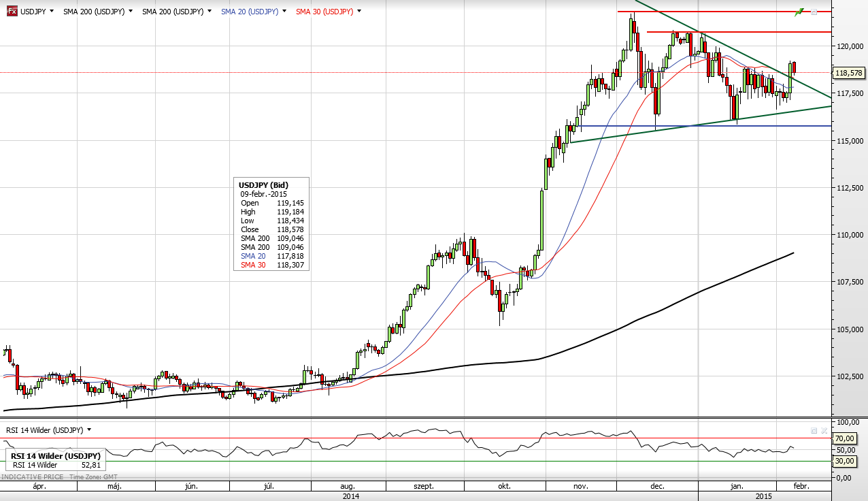This screenshot has width=868, height=501.
Task: Maximize the RSI indicator panel
Action: point(814,430)
